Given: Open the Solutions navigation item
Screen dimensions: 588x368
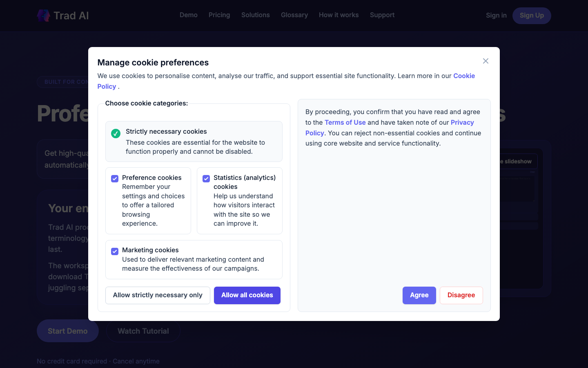Looking at the screenshot, I should pyautogui.click(x=256, y=15).
